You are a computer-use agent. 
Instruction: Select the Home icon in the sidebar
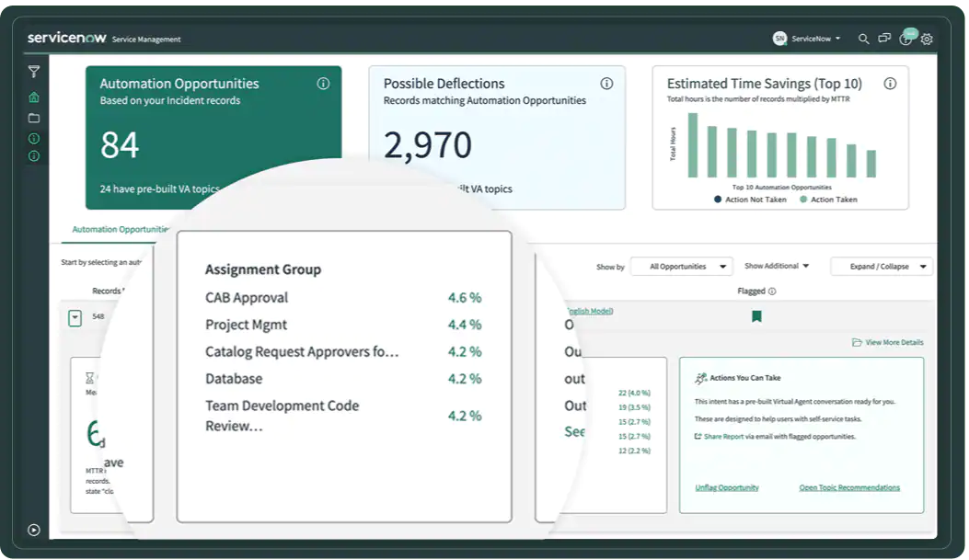click(33, 97)
